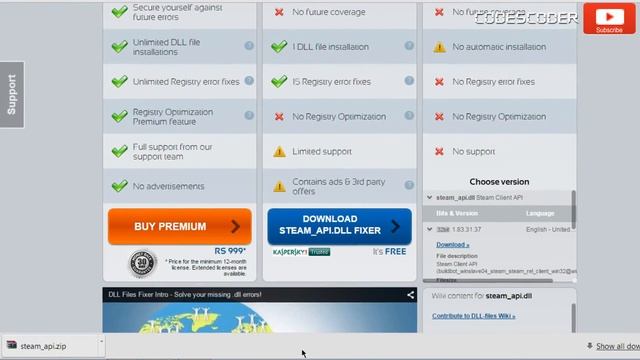
Task: Click the download arrow icon beside Show all downloads
Action: click(589, 346)
